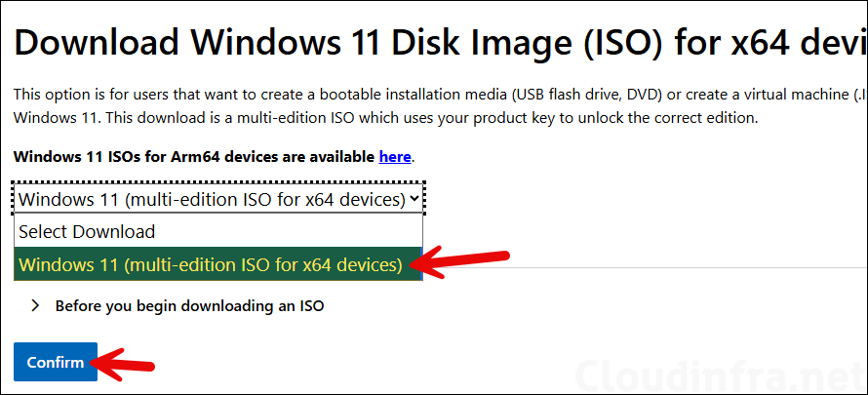Follow the "here" link for Arm64 ISOs
Screen dimensions: 868x395
[395, 156]
